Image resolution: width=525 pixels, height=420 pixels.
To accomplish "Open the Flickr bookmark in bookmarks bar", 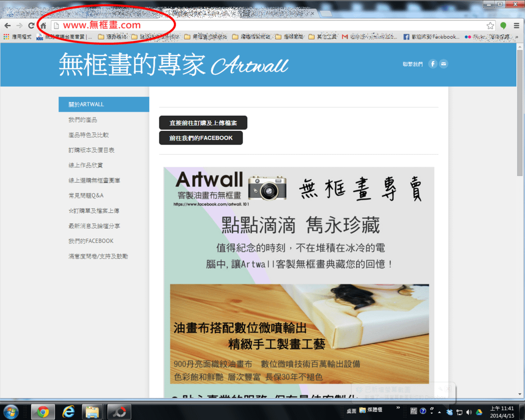I will pyautogui.click(x=487, y=37).
